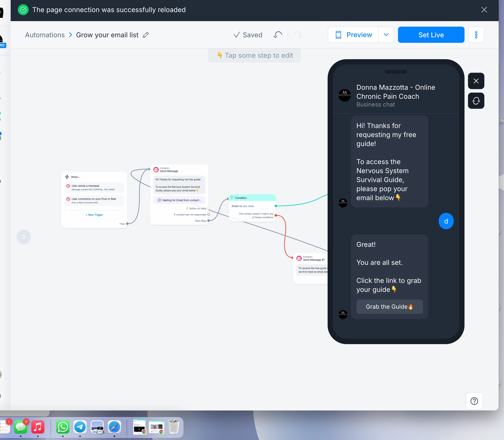Viewport: 504px width, 440px height.
Task: Undo the last change
Action: point(278,35)
